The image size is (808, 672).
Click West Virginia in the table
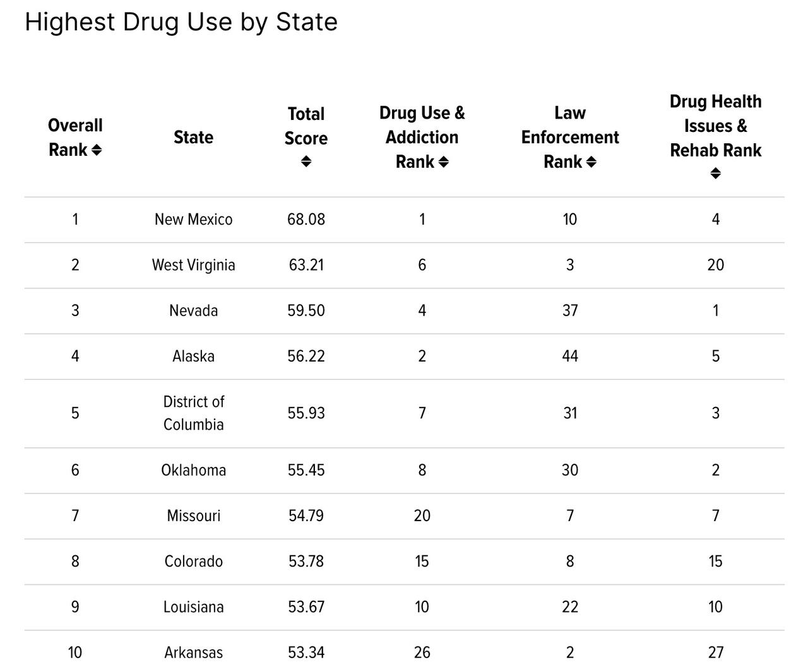point(193,265)
